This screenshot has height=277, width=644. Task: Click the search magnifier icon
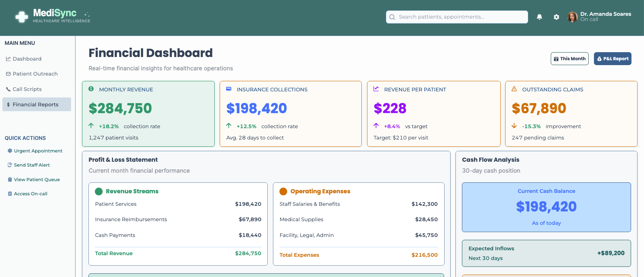tap(392, 17)
